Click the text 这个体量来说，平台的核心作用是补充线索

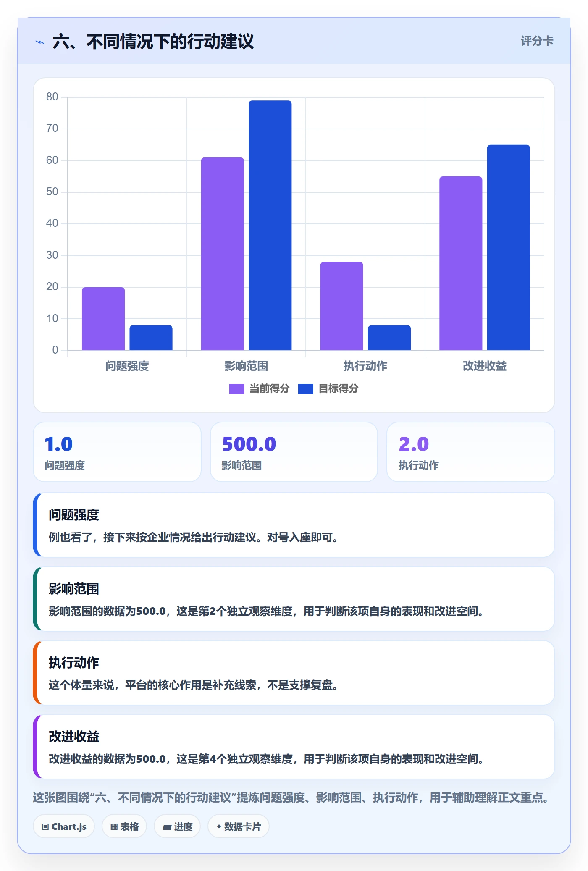pos(152,685)
